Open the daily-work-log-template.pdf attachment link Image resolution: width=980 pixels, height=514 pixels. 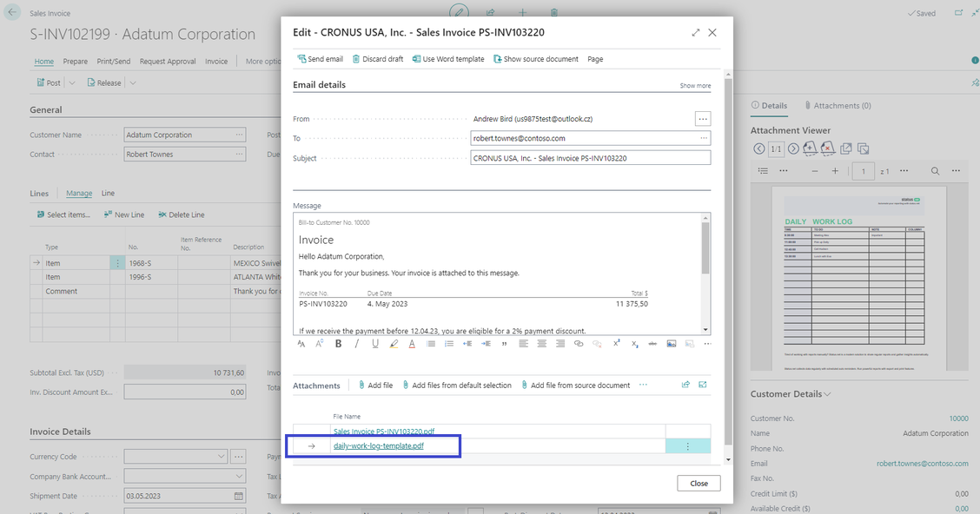coord(379,446)
